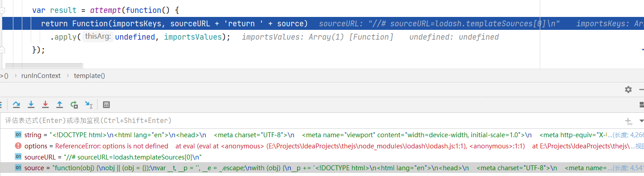Select the source variable row

tap(322, 168)
